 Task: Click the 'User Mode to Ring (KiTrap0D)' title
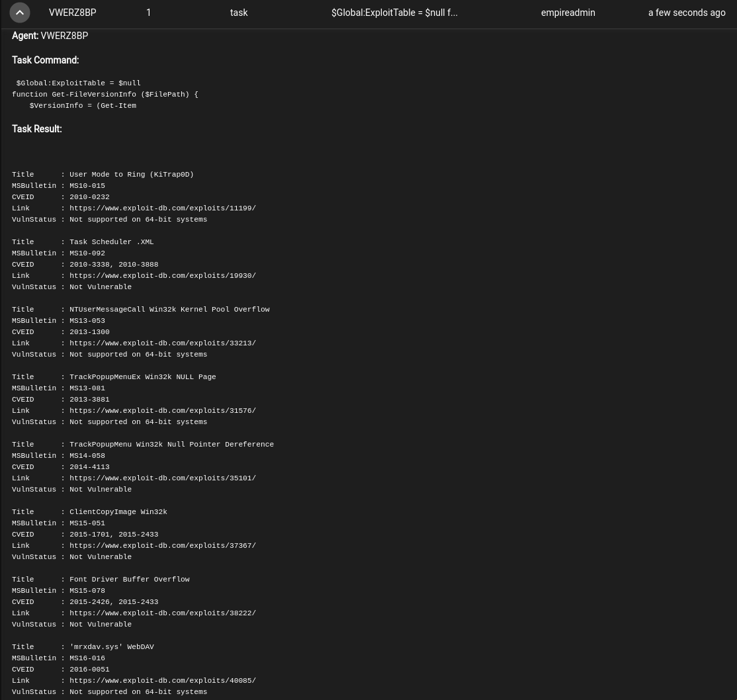tap(131, 175)
